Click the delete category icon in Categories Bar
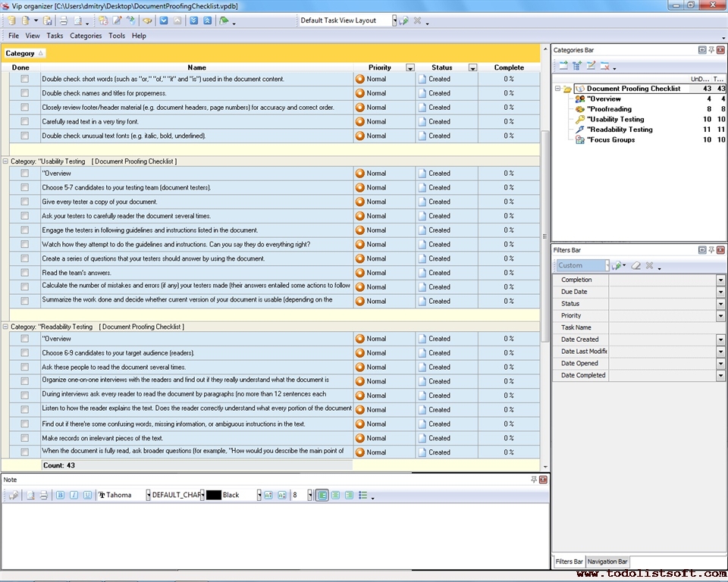 (605, 67)
